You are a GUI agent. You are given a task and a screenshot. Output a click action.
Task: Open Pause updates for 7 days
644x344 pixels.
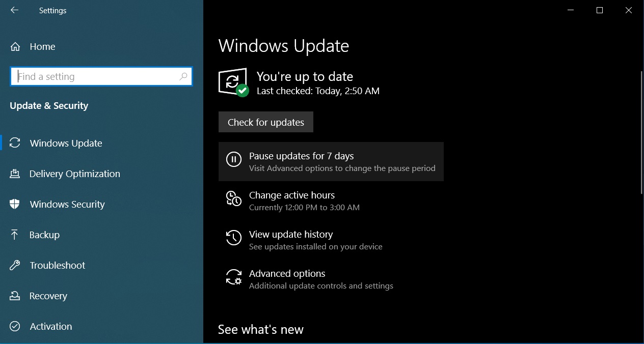301,156
